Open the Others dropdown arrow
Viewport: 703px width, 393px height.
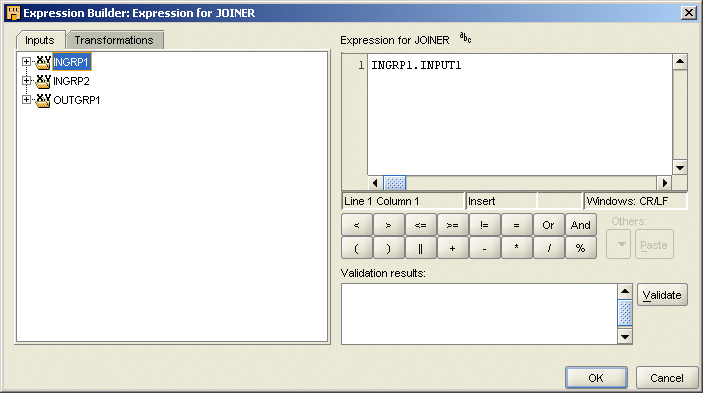619,244
